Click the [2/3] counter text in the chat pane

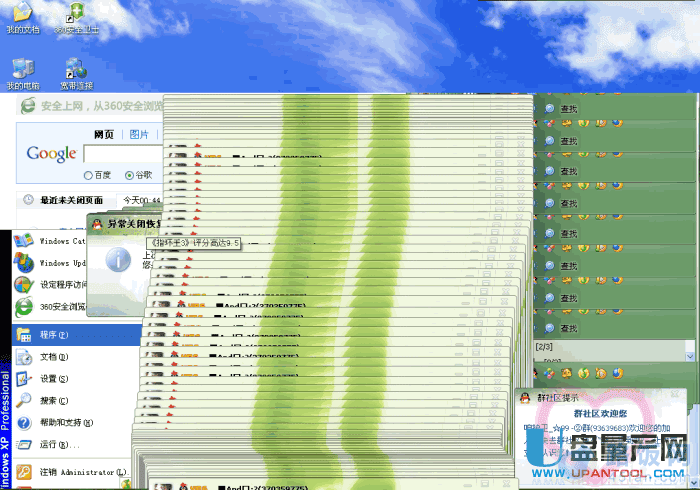544,347
